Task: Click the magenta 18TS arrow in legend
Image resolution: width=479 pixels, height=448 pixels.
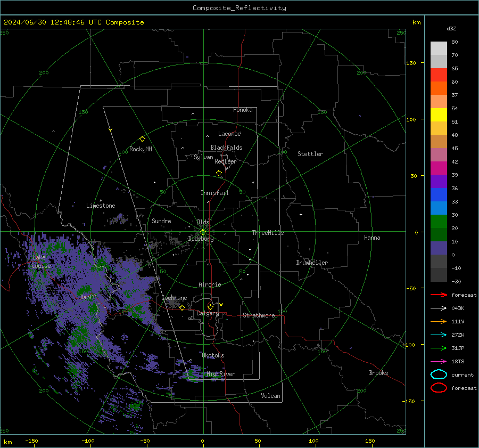Action: click(439, 362)
